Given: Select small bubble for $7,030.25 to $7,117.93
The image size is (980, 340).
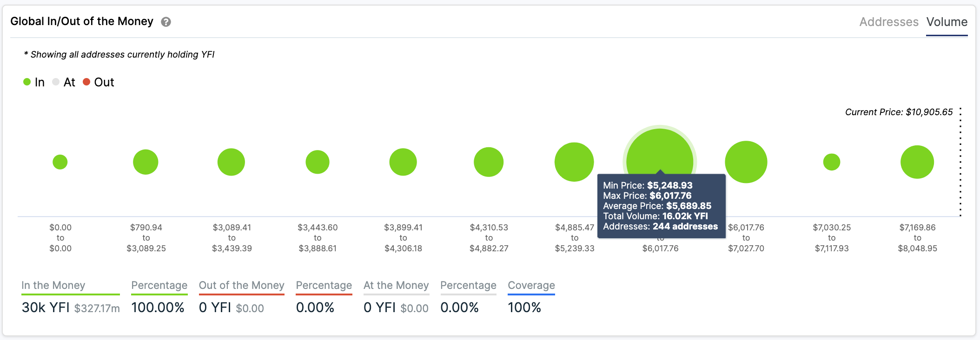Looking at the screenshot, I should 832,162.
